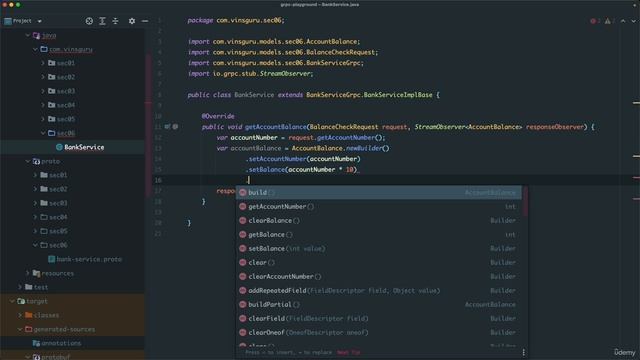Select proto sec04 folder icon
This screenshot has height=360, width=640.
point(44,217)
